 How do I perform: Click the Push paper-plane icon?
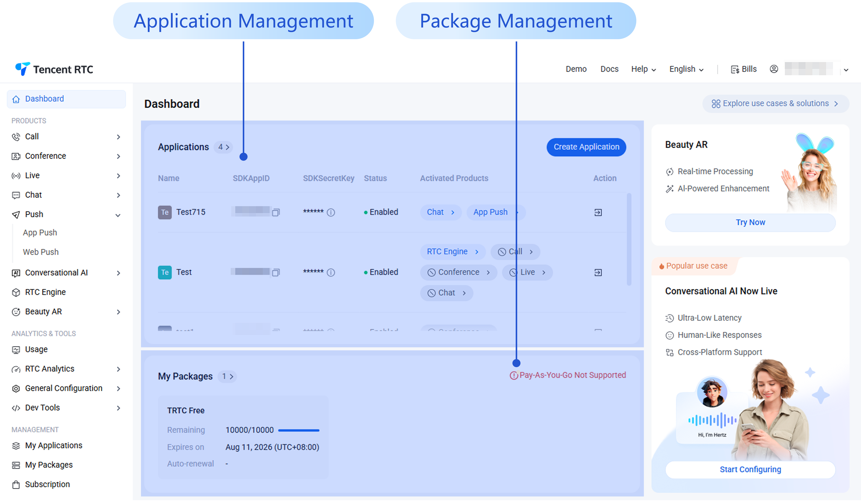(16, 215)
